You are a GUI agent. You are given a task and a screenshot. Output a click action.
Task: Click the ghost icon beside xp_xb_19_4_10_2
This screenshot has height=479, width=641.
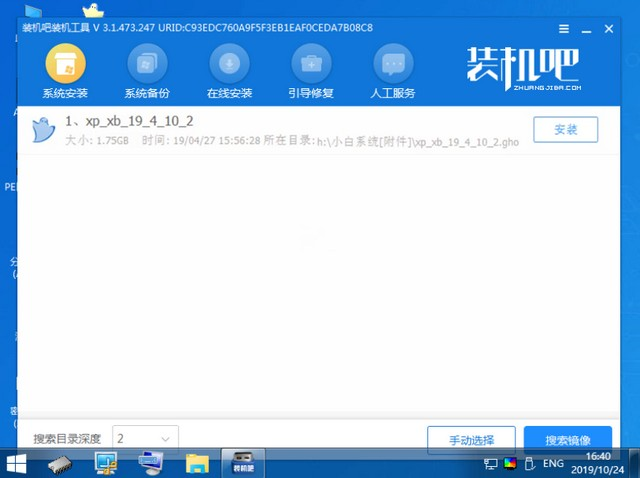pyautogui.click(x=42, y=129)
